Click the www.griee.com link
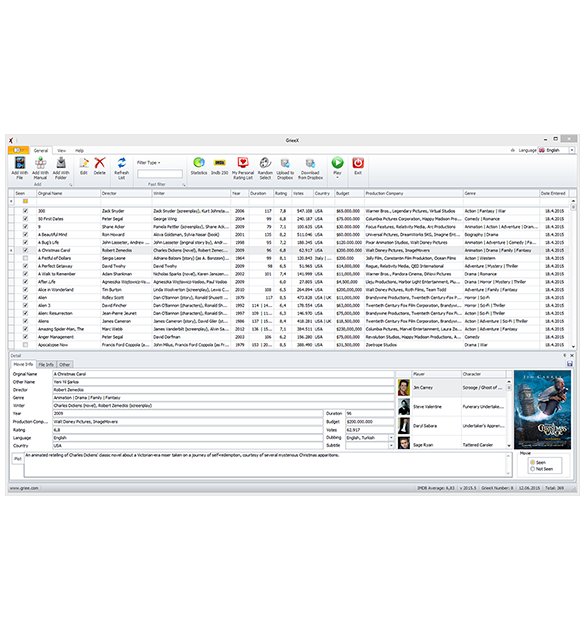Viewport: 585px width, 617px height. point(24,488)
